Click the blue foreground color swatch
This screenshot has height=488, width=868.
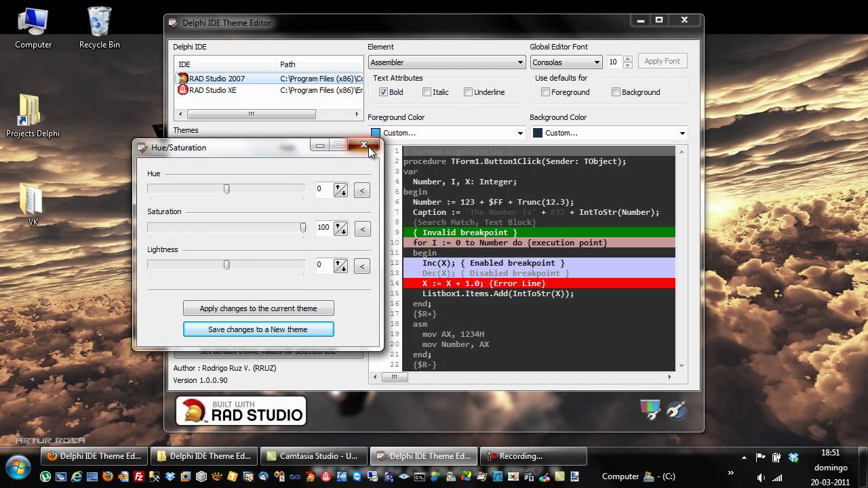(376, 133)
